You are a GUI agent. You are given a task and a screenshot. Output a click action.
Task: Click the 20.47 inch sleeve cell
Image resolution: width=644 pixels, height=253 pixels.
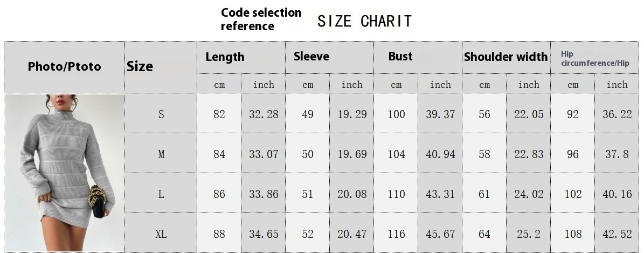tap(351, 233)
